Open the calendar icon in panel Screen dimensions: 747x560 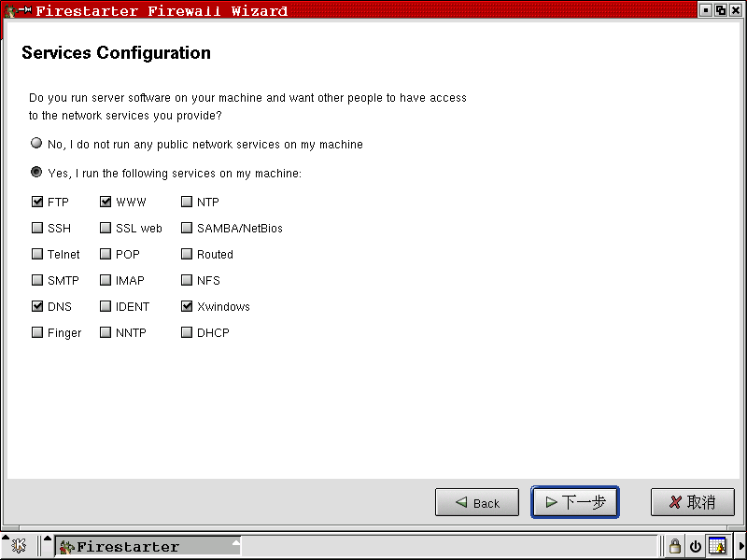[717, 546]
